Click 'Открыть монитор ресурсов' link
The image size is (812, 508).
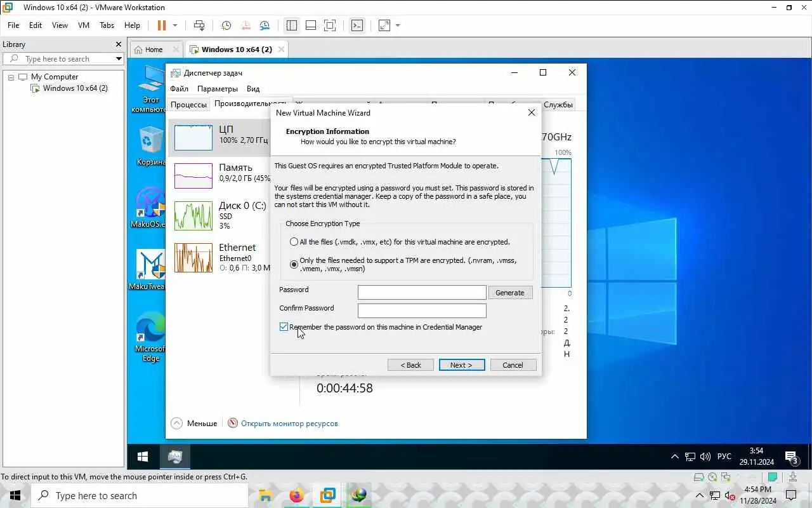(289, 424)
